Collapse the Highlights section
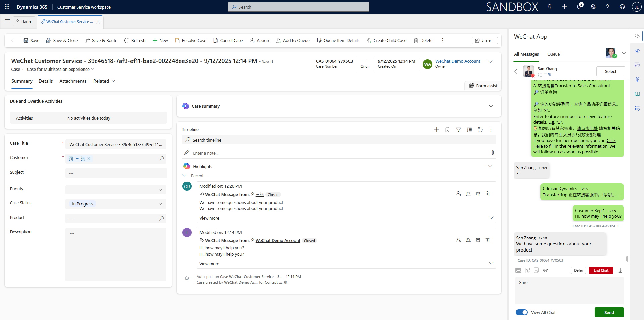Image resolution: width=644 pixels, height=320 pixels. [x=490, y=166]
